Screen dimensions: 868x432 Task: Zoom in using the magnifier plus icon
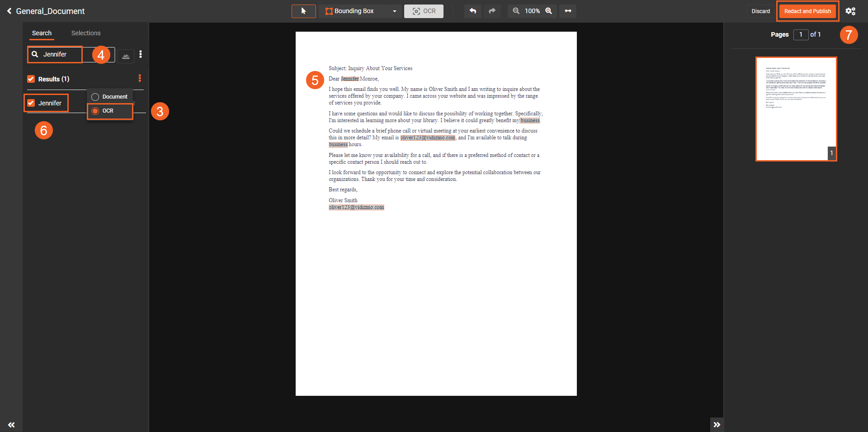point(548,11)
